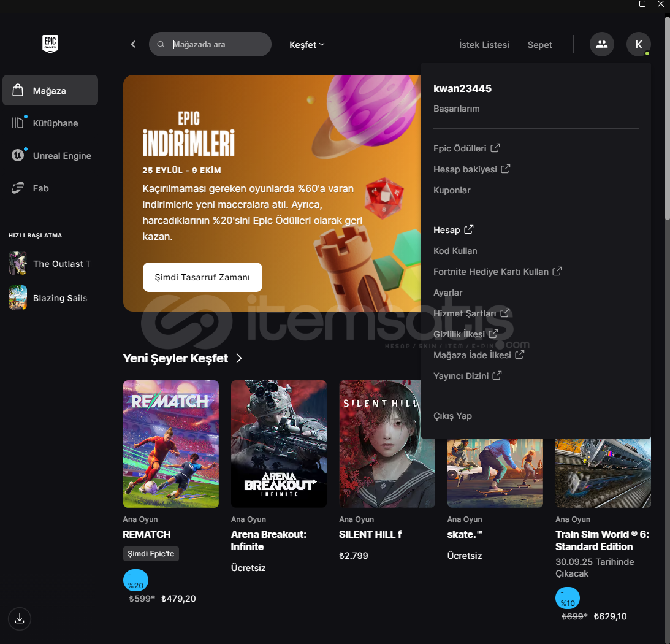Open Unreal Engine sidebar item
This screenshot has height=644, width=670.
[x=50, y=156]
